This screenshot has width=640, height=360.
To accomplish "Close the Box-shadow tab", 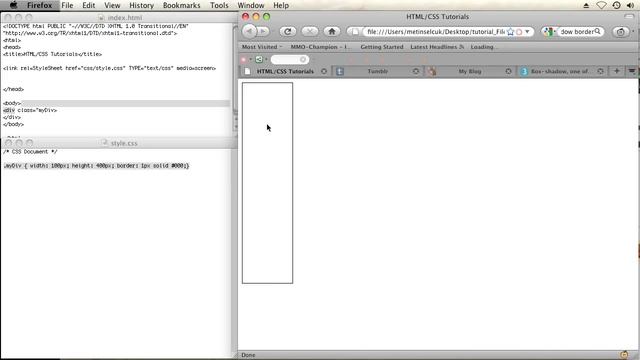I will click(x=600, y=71).
